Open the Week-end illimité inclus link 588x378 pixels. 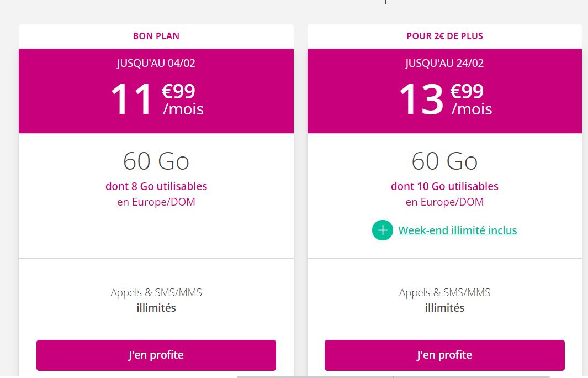[457, 230]
